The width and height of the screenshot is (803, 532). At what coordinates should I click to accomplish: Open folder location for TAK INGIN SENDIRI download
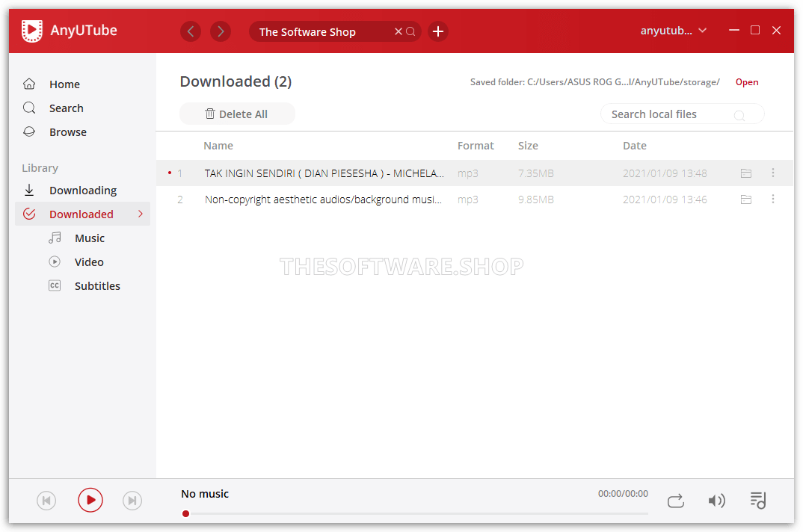click(745, 173)
